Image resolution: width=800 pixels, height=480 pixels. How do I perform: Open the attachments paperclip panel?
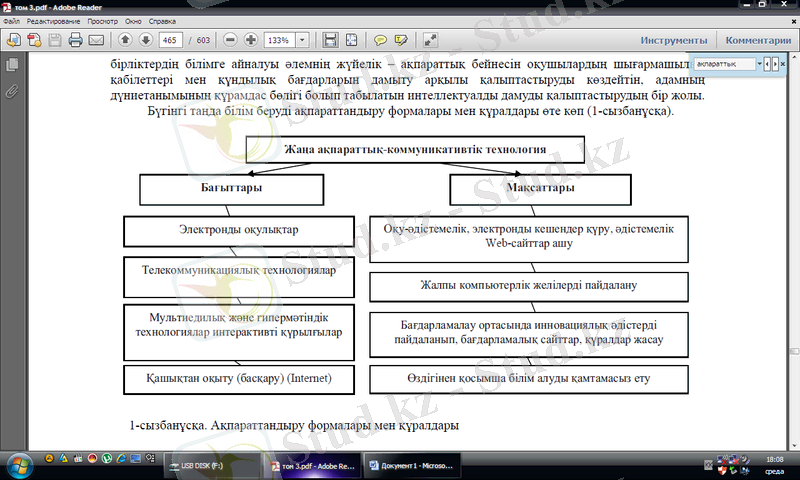[12, 90]
